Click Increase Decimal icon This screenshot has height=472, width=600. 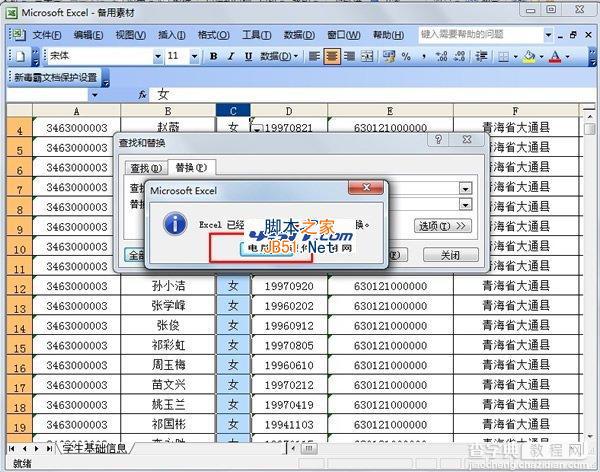(441, 57)
